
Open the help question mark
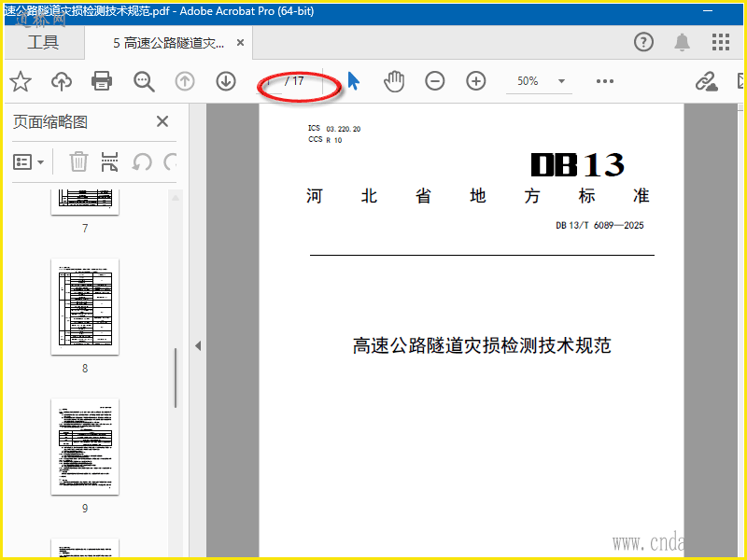tap(643, 42)
